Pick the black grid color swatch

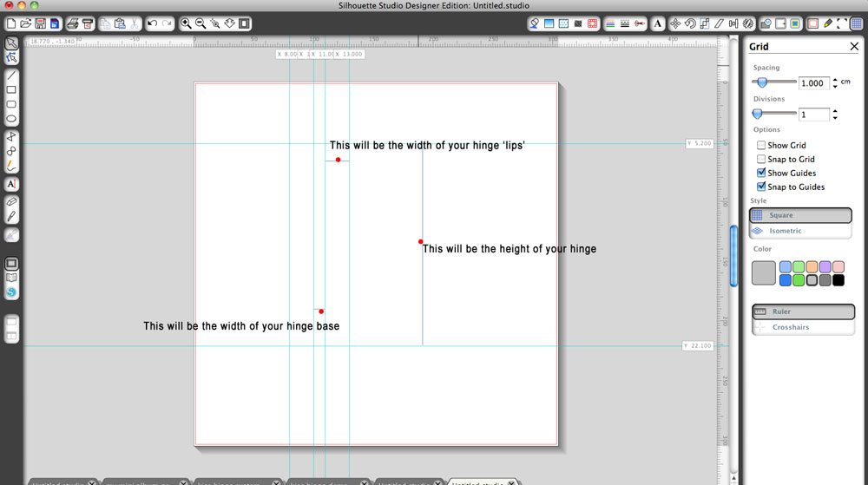tap(838, 280)
